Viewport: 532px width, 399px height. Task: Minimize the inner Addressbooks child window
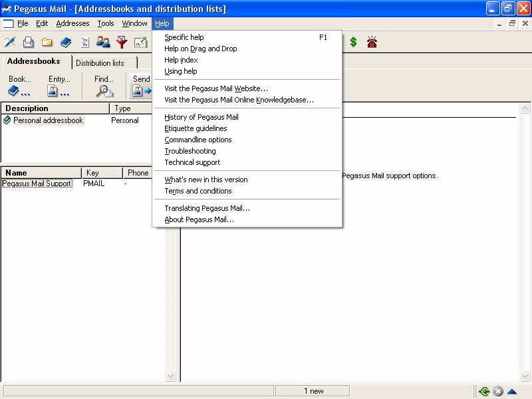(x=499, y=23)
